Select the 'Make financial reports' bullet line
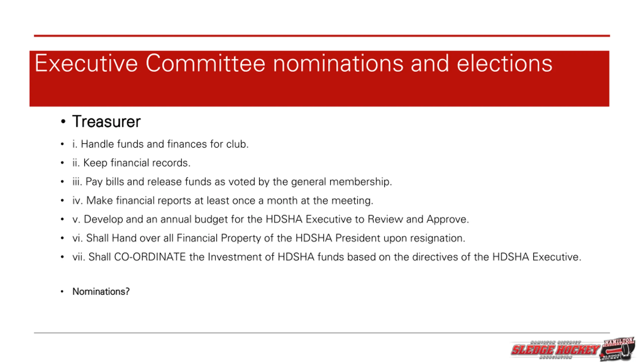The image size is (644, 362). pos(223,201)
